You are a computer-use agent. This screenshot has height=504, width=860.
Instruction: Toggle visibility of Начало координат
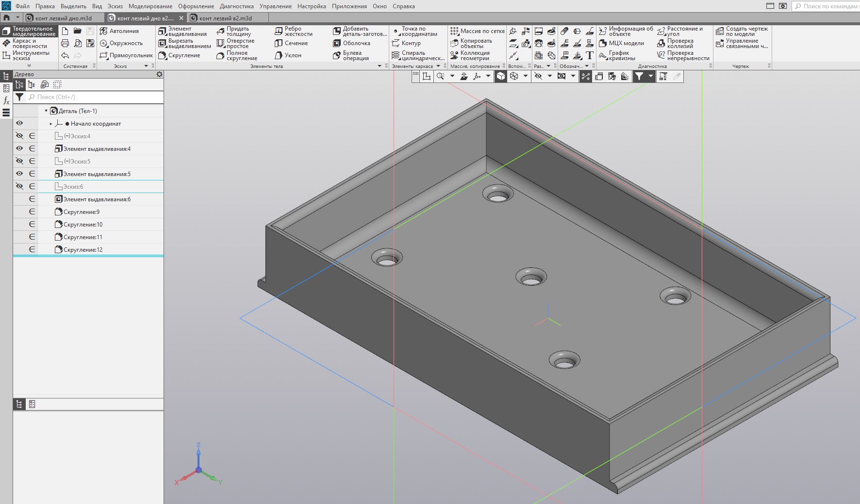pyautogui.click(x=19, y=123)
